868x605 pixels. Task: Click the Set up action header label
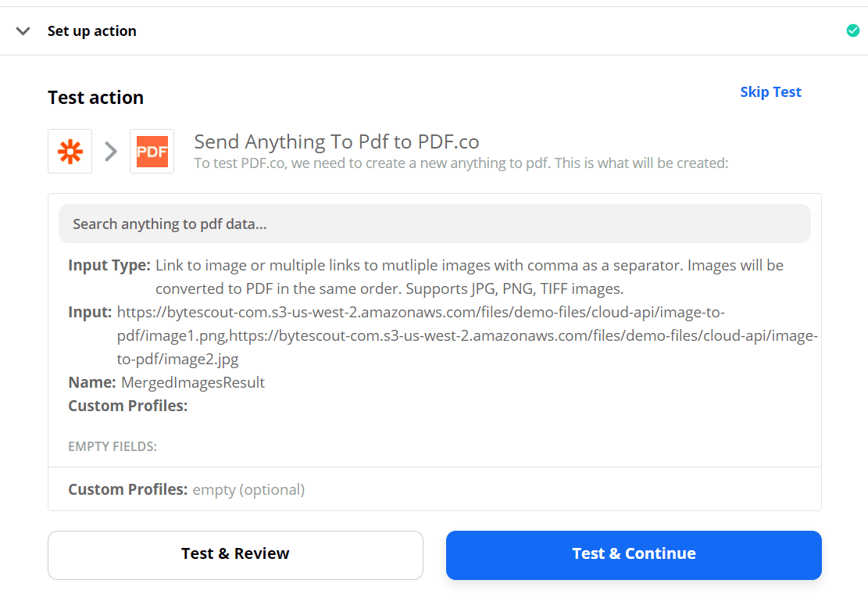(x=91, y=30)
